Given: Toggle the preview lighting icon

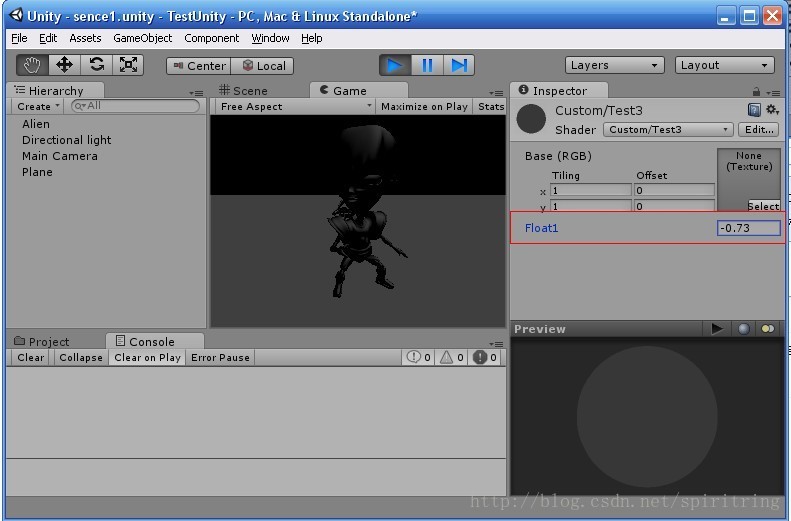Looking at the screenshot, I should [x=767, y=329].
